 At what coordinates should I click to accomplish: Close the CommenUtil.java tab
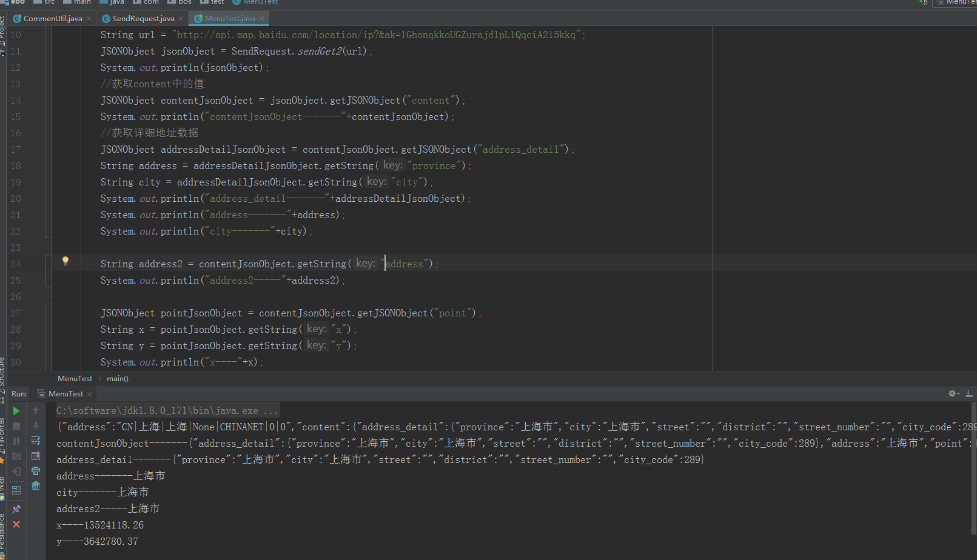click(x=89, y=19)
